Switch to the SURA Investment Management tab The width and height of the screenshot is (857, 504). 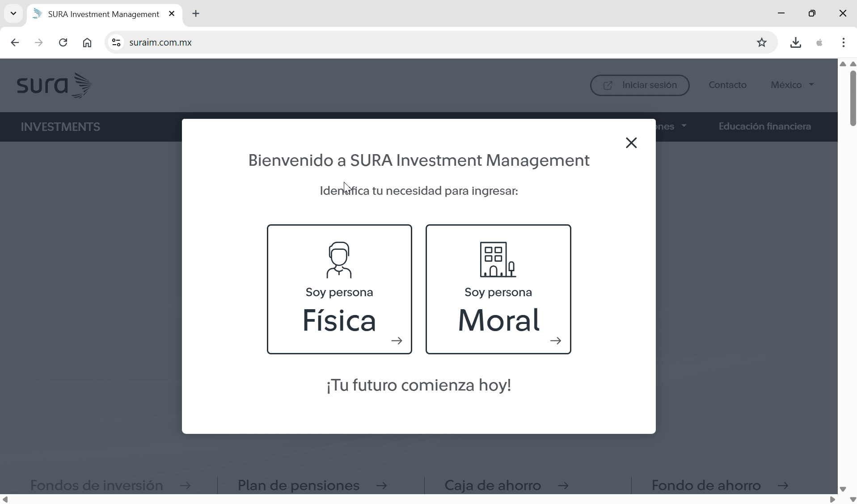tap(103, 14)
